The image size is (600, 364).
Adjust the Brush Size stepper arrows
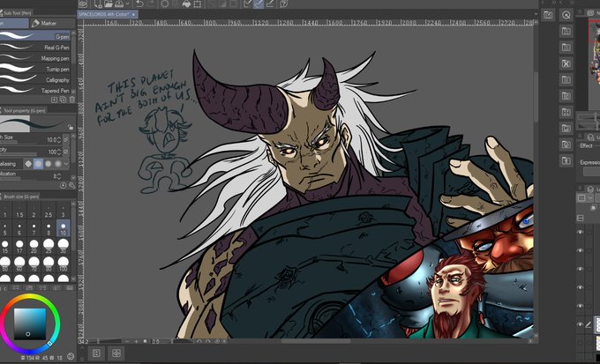59,140
